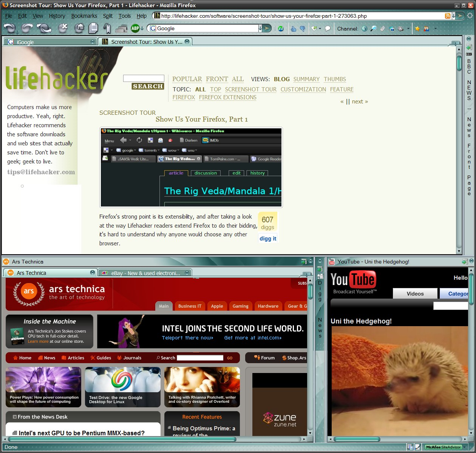Click the next » pagination link

coord(360,101)
